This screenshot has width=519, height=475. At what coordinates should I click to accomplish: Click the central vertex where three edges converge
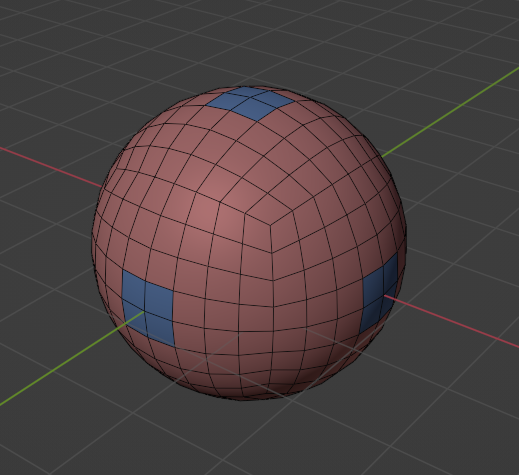270,225
